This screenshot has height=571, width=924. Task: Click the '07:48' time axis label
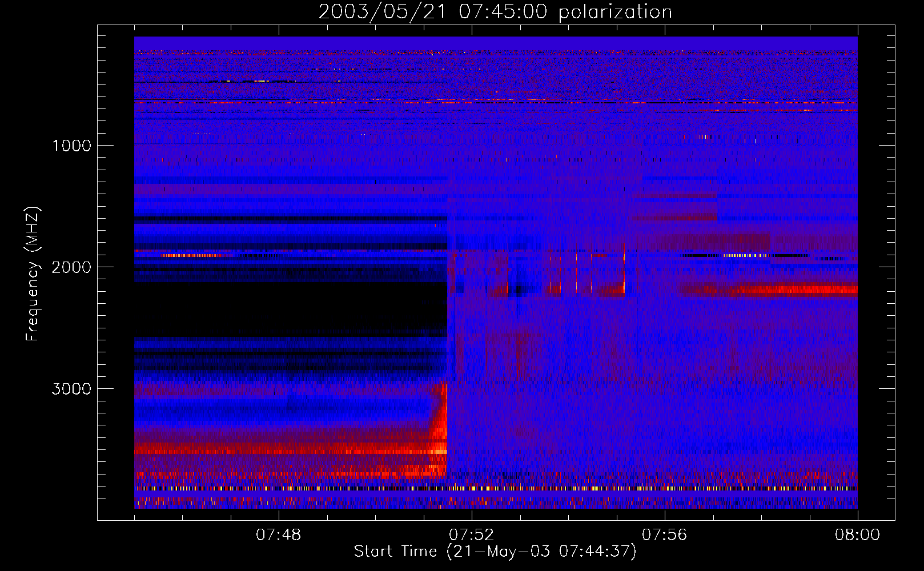279,535
